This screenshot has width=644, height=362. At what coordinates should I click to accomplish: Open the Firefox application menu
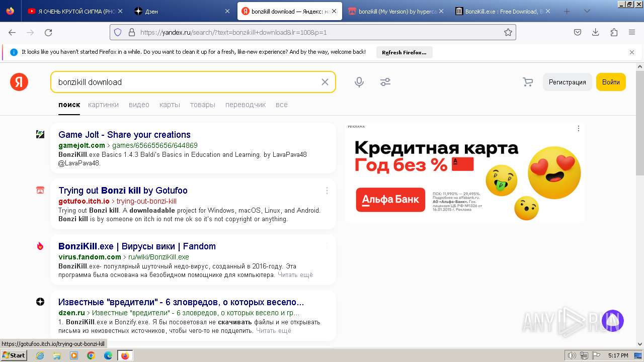click(632, 32)
